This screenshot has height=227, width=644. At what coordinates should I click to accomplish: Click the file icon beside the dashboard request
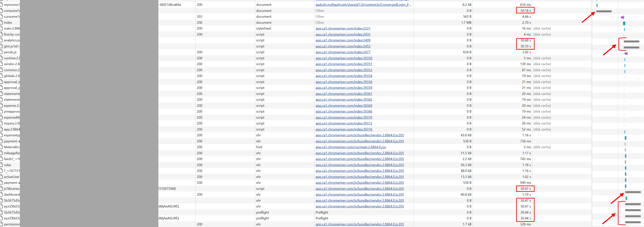(x=1, y=195)
